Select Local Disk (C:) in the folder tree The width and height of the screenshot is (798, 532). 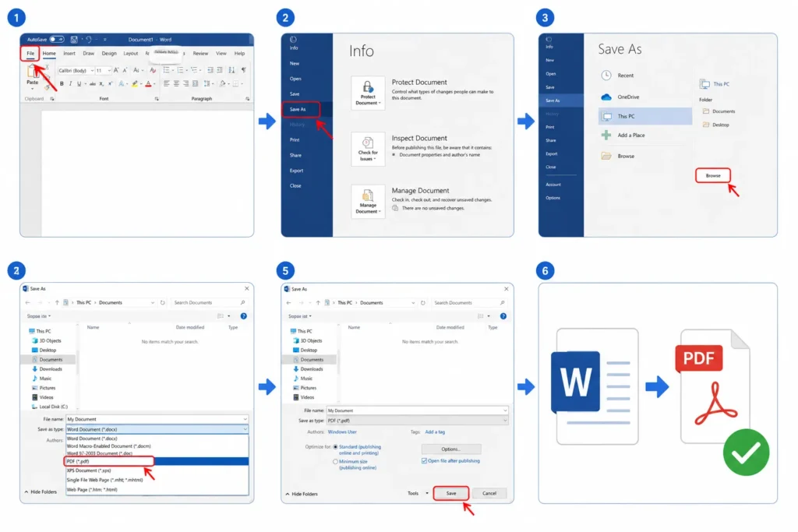pos(49,407)
